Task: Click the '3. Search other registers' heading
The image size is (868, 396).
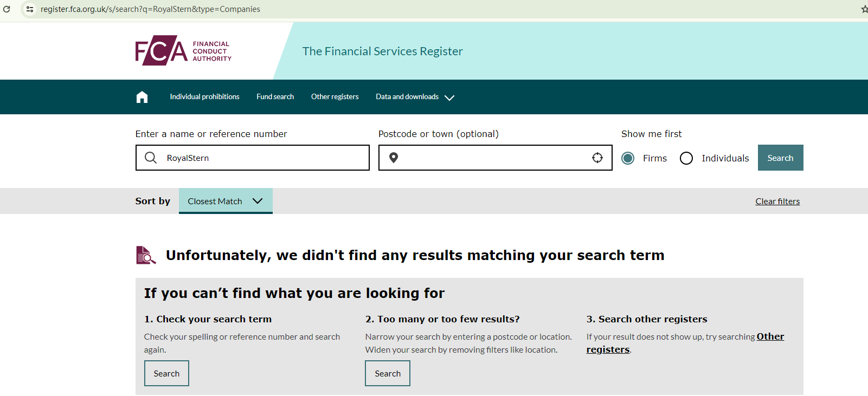Action: [x=647, y=319]
